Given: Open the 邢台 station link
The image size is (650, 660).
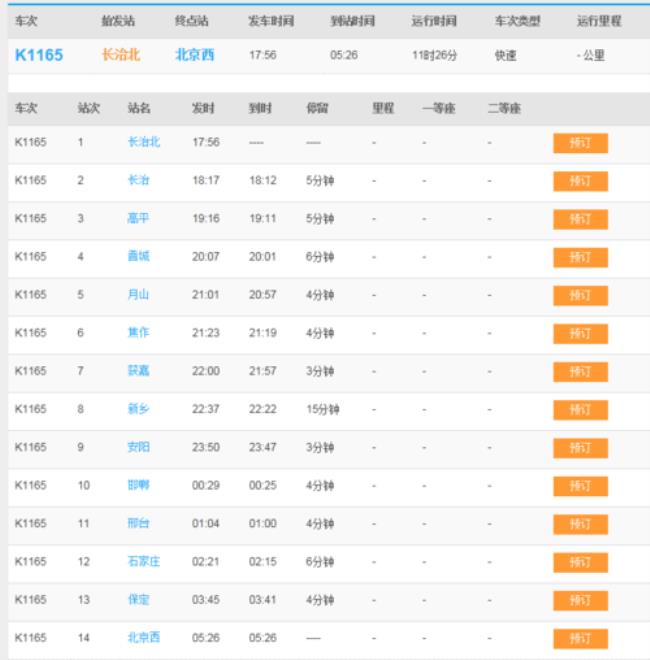Looking at the screenshot, I should (139, 523).
